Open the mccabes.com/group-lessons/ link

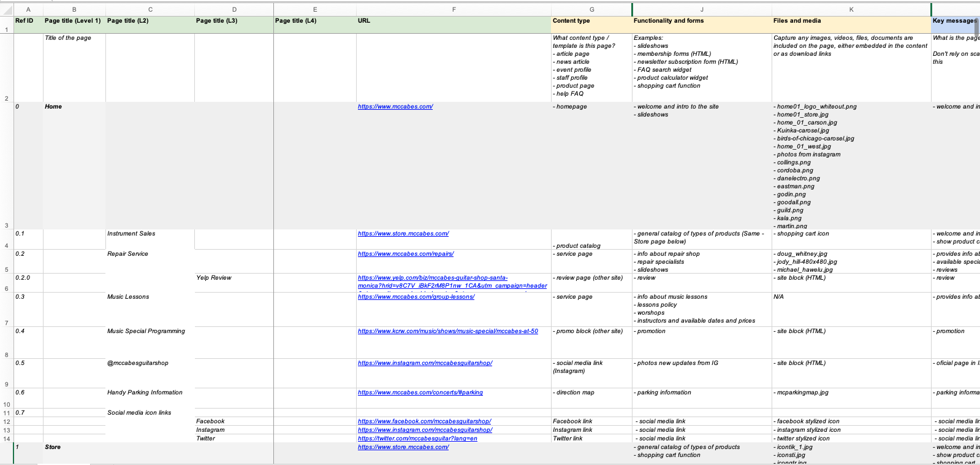click(416, 297)
